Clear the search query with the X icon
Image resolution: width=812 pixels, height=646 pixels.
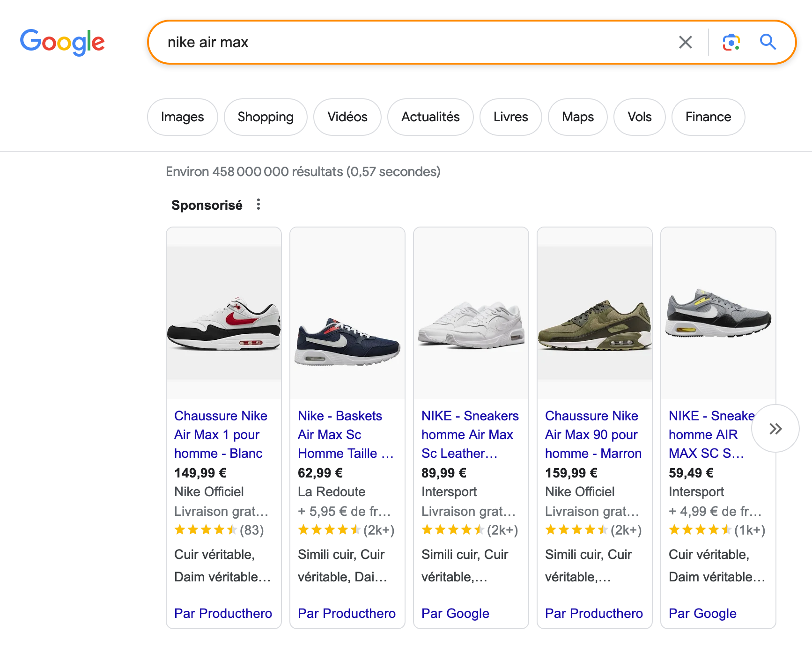click(686, 42)
